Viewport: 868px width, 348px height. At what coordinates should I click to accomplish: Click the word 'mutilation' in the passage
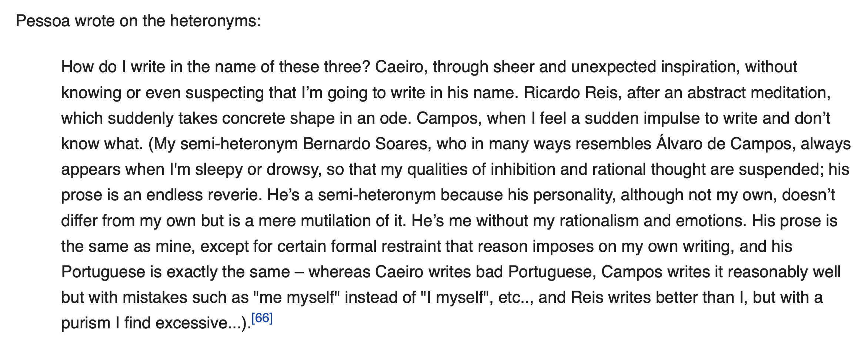click(336, 221)
